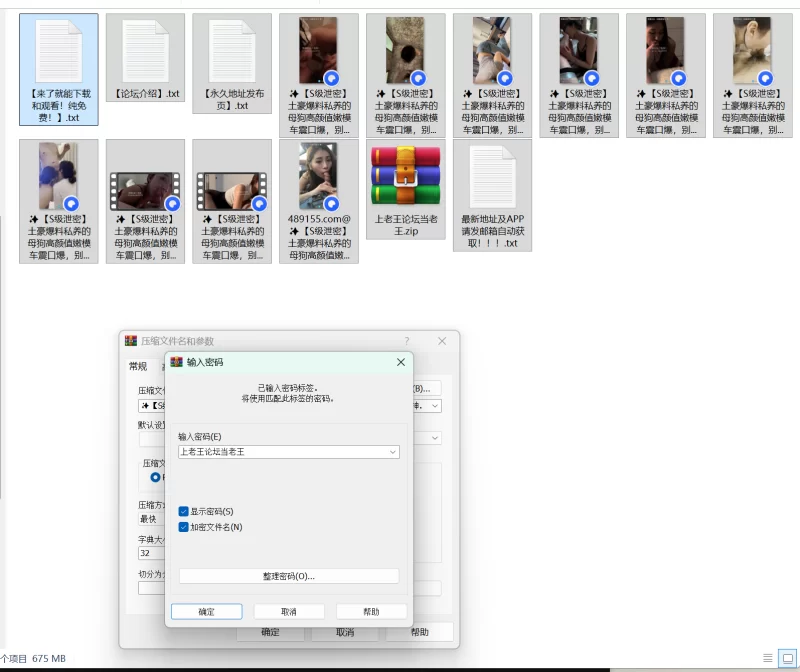This screenshot has width=800, height=672.
Task: Open the 压缩方式 dropdown showing 最快
Action: coord(150,519)
